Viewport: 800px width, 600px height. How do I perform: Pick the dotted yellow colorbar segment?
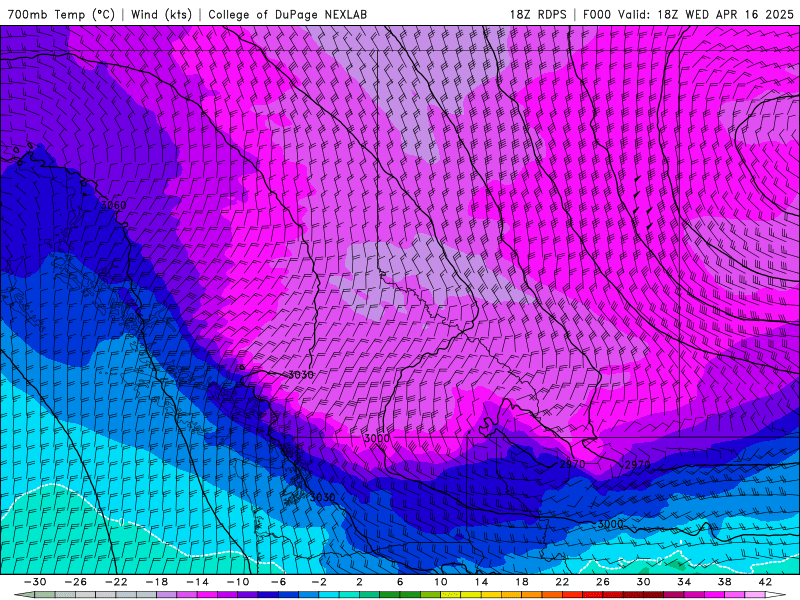(451, 595)
